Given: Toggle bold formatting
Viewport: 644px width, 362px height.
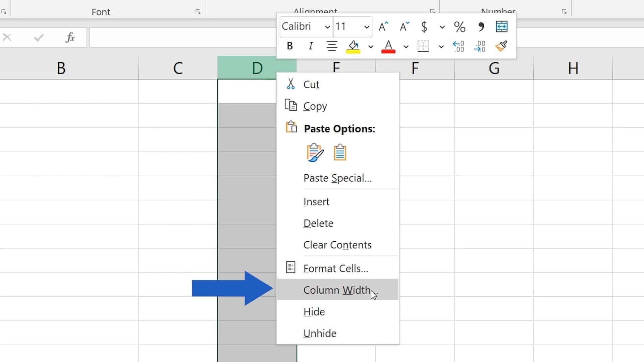Looking at the screenshot, I should coord(289,46).
